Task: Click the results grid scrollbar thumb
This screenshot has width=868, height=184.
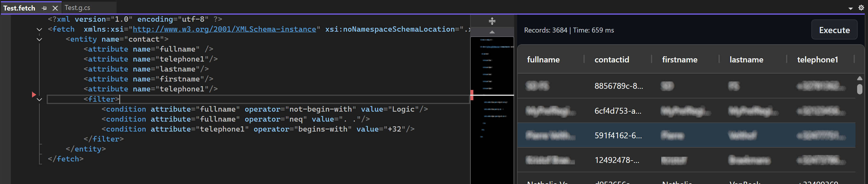Action: click(x=859, y=89)
